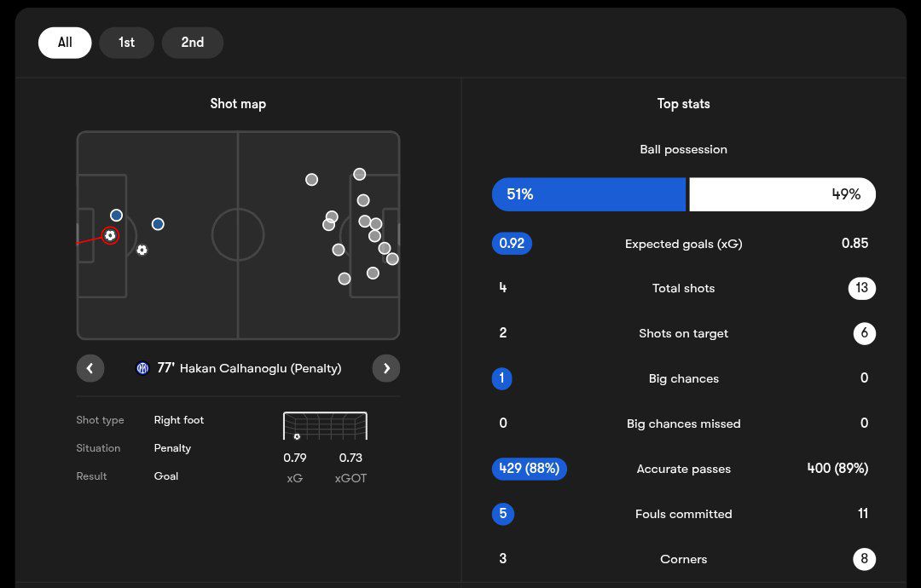
Task: Click the 8 corners badge
Action: (x=864, y=559)
